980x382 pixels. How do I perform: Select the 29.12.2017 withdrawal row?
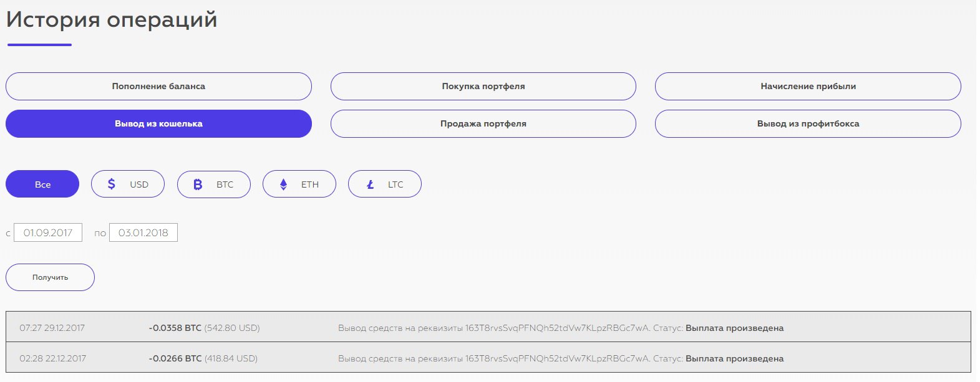point(488,327)
